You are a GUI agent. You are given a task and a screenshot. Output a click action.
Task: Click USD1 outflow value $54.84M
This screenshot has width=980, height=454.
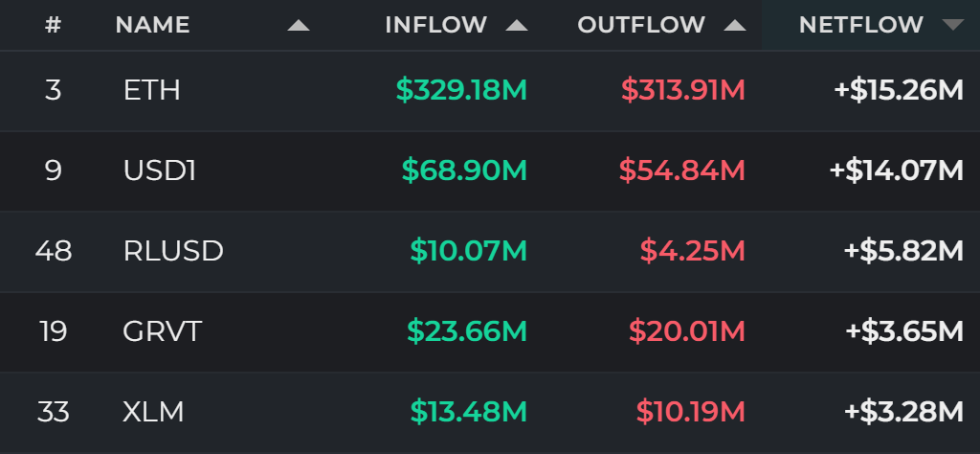coord(681,170)
